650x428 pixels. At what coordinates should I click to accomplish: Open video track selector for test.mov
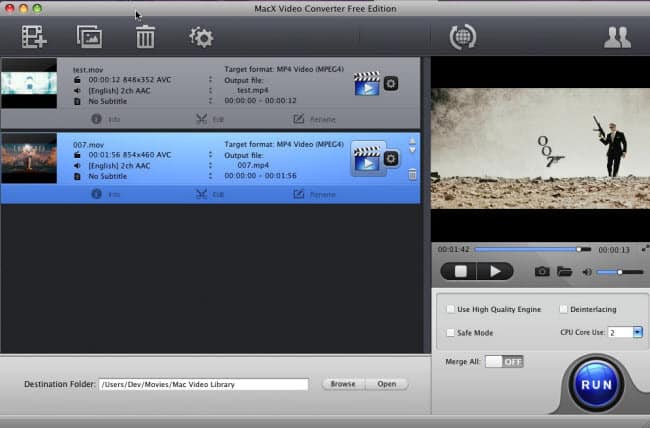click(210, 80)
